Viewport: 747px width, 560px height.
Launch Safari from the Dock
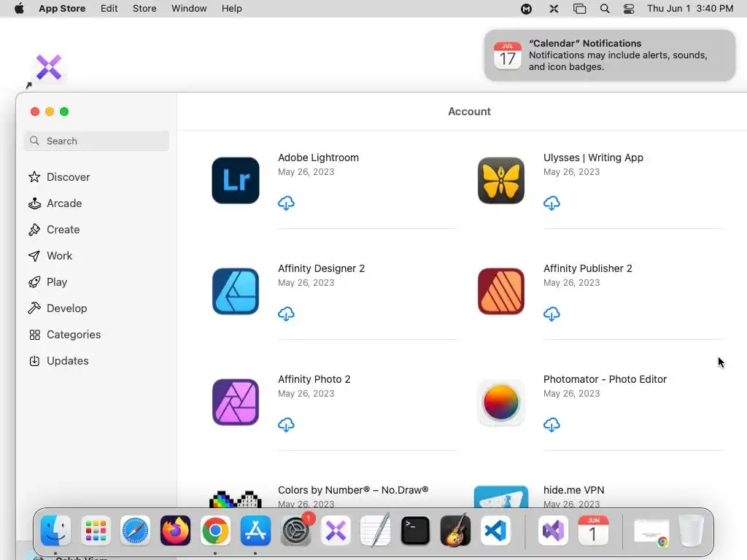click(135, 530)
